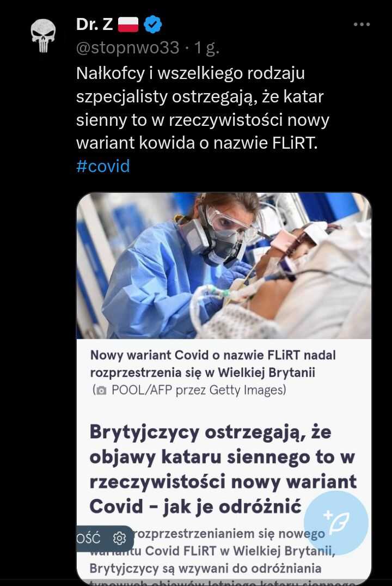Open the @stopnwo33 profile handle

(x=127, y=47)
